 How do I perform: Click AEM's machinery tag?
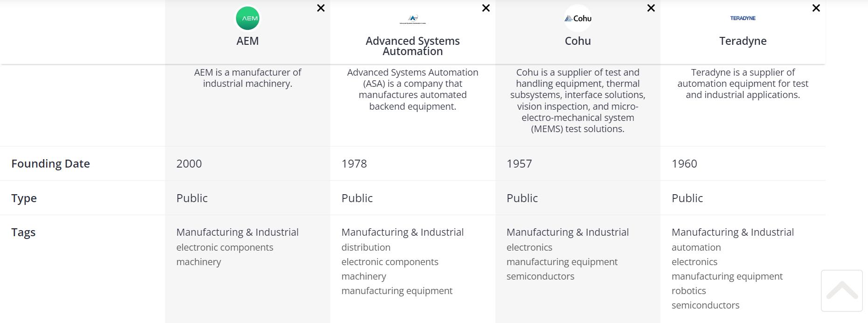tap(199, 262)
